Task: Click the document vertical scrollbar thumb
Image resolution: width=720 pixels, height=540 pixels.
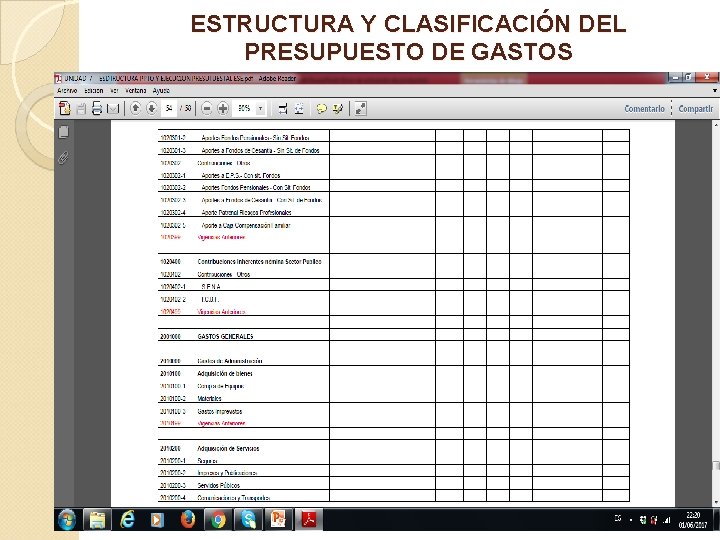Action: pyautogui.click(x=716, y=466)
